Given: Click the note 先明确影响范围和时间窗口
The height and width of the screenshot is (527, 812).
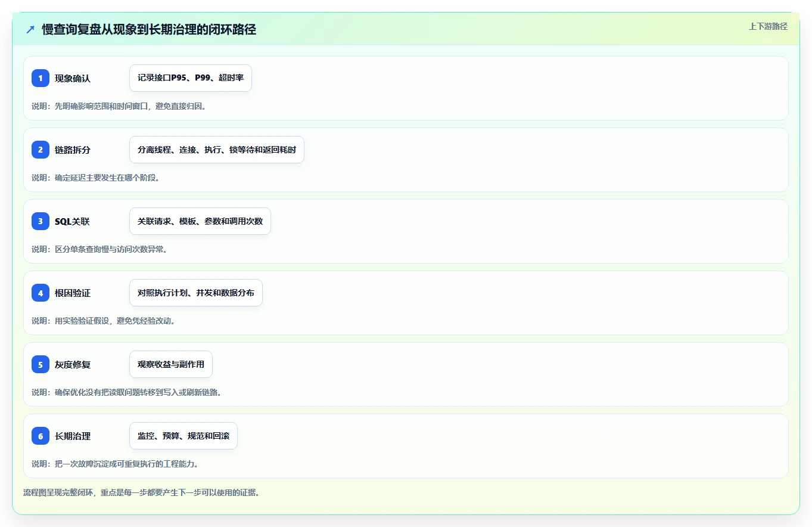Looking at the screenshot, I should point(119,106).
